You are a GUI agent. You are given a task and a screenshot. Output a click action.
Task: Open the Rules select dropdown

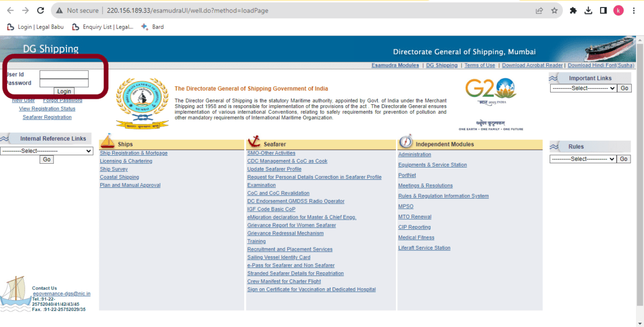pos(583,159)
